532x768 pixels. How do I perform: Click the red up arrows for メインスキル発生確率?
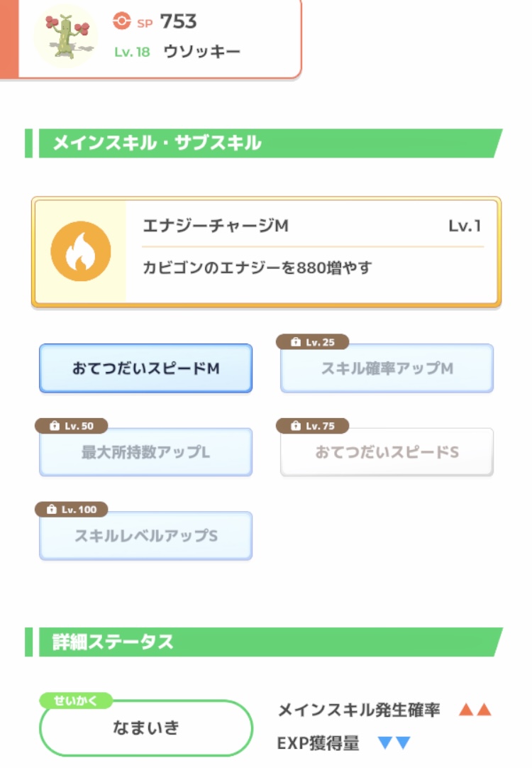coord(475,710)
